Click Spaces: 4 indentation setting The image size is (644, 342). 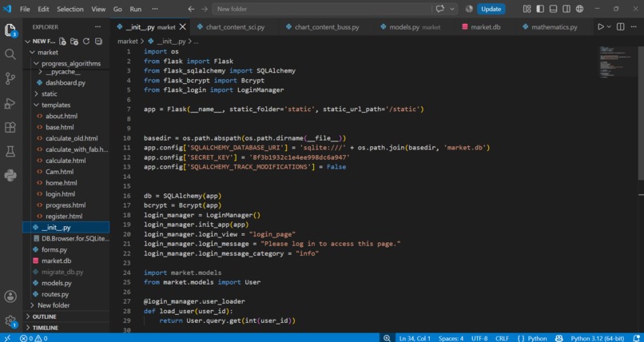pyautogui.click(x=451, y=338)
